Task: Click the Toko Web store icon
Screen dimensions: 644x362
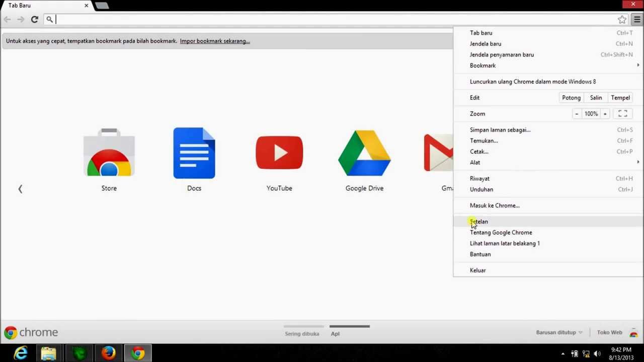Action: (634, 333)
